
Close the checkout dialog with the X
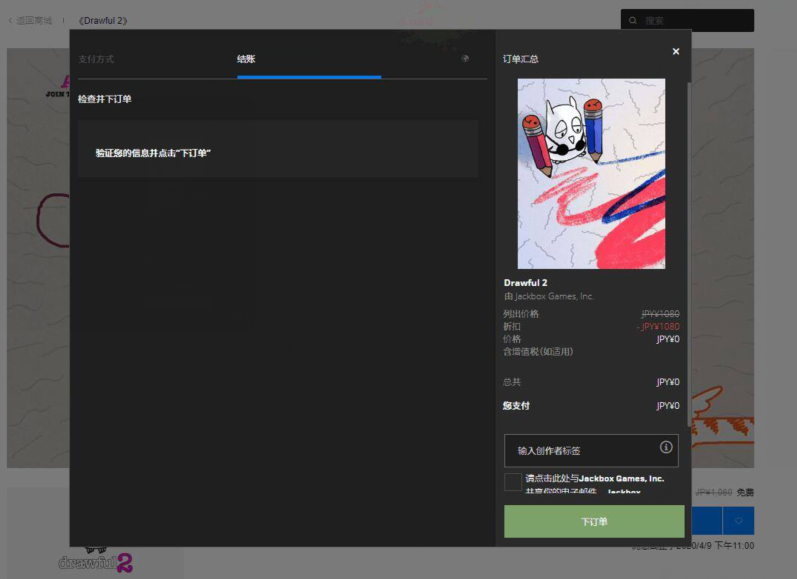click(676, 51)
